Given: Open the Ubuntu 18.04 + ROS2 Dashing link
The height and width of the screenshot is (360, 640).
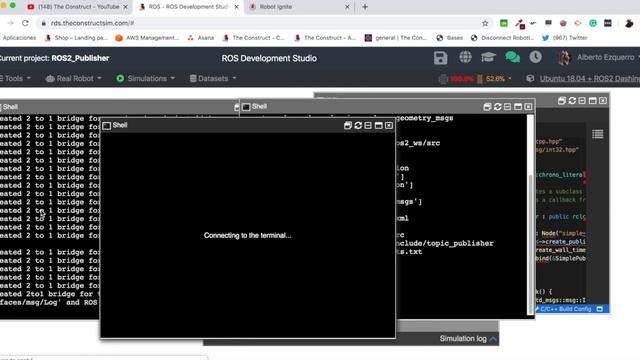Looking at the screenshot, I should (590, 78).
